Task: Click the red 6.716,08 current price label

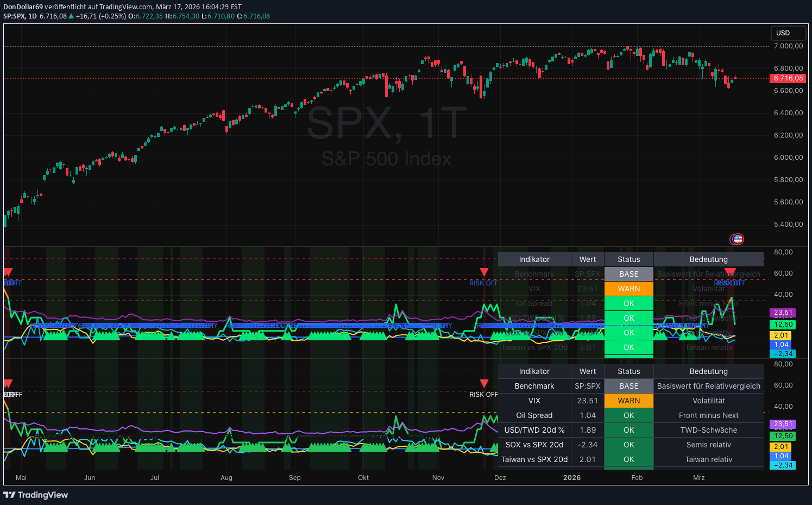Action: [788, 78]
